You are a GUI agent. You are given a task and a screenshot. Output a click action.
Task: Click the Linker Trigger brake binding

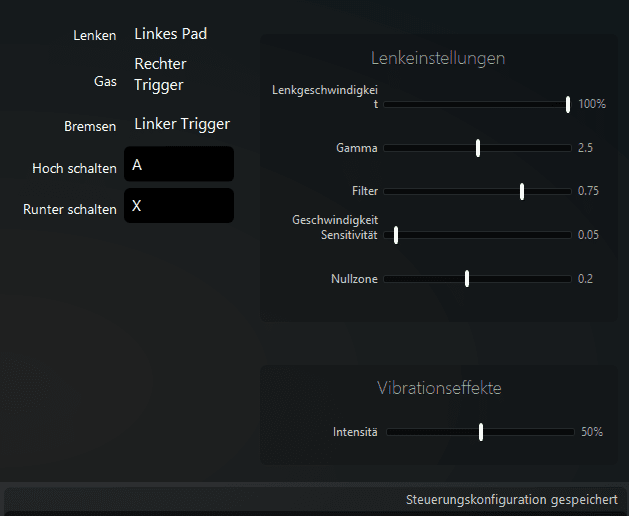182,124
